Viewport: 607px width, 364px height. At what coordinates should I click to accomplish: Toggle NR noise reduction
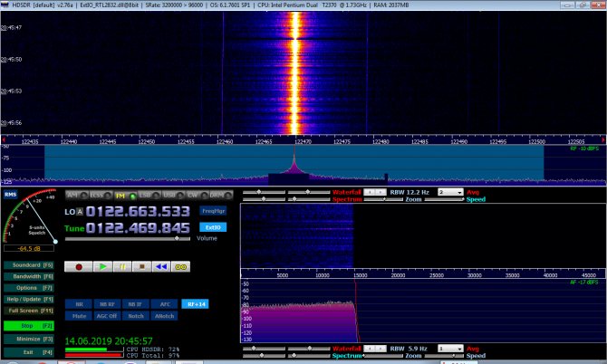click(x=79, y=304)
